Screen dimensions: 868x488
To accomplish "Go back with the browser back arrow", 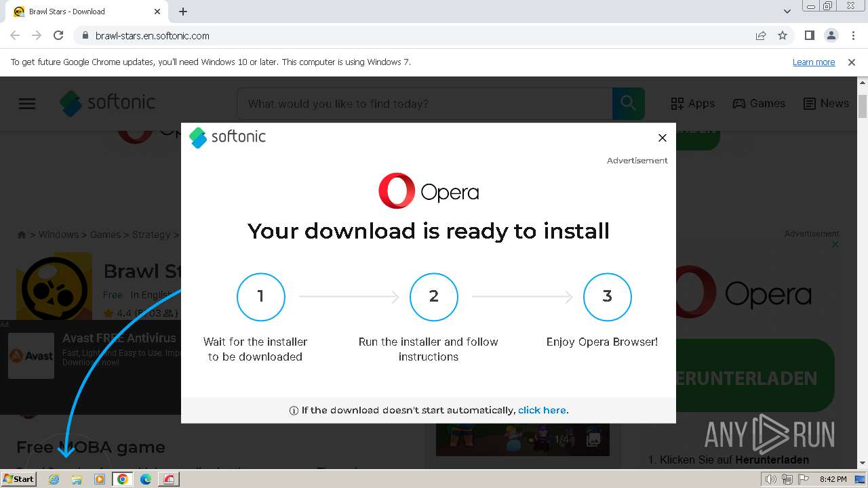I will [15, 35].
